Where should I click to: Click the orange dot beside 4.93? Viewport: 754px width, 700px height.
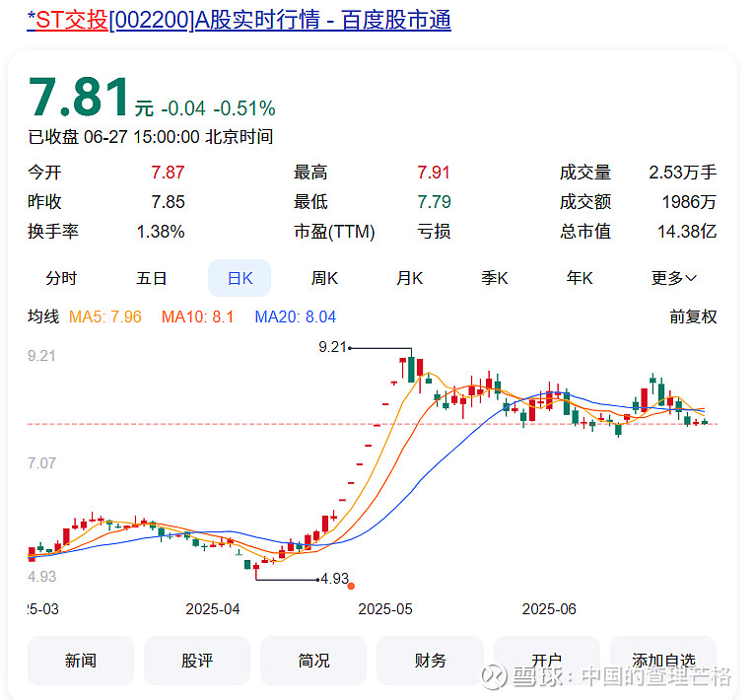pos(351,586)
